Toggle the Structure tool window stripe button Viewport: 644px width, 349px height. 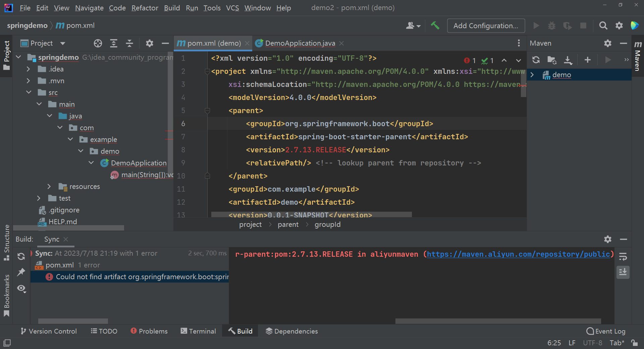pyautogui.click(x=6, y=242)
